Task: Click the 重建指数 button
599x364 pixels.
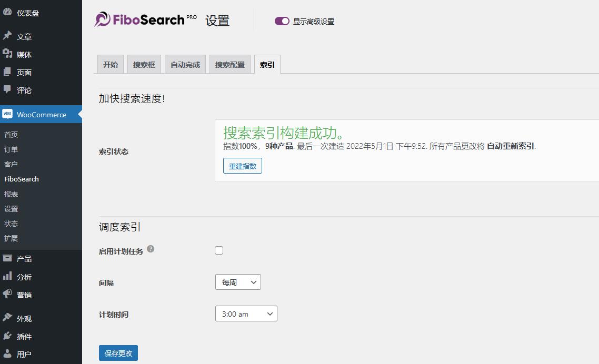Action: (x=243, y=166)
